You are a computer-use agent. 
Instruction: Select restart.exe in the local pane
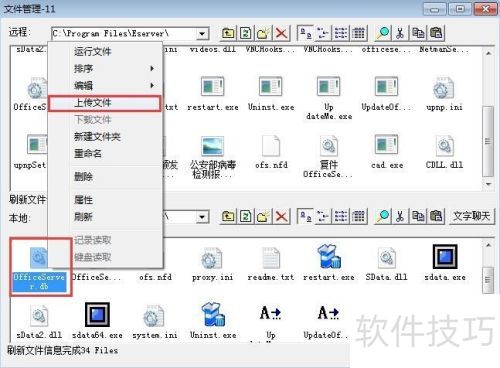click(x=329, y=263)
